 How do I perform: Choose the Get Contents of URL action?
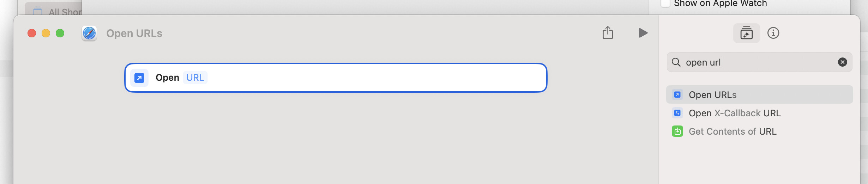[x=732, y=131]
